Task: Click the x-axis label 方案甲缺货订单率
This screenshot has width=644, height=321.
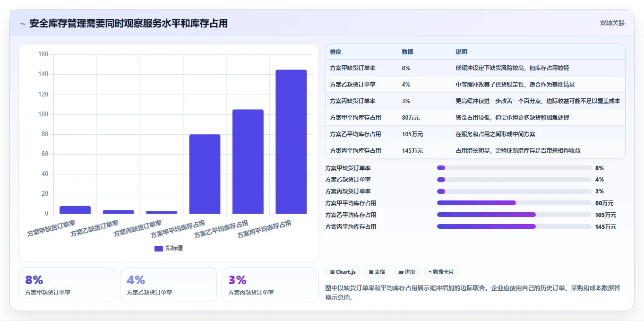Action: pos(52,228)
